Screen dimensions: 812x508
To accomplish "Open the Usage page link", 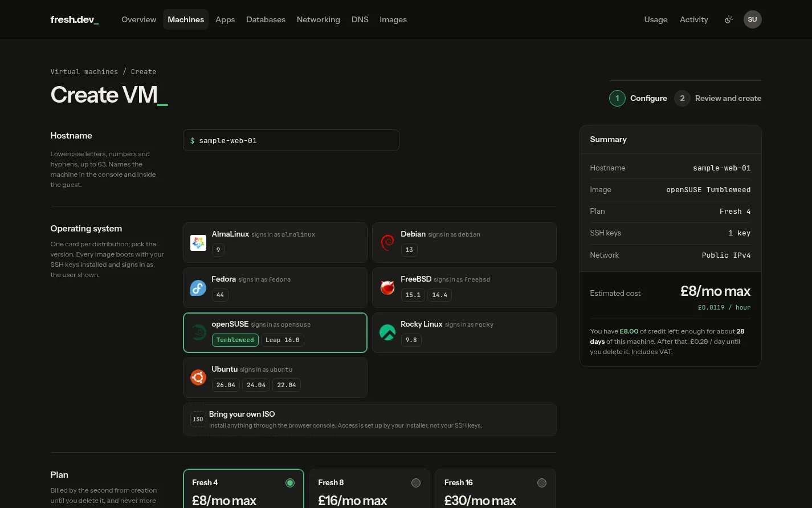I will pos(656,19).
